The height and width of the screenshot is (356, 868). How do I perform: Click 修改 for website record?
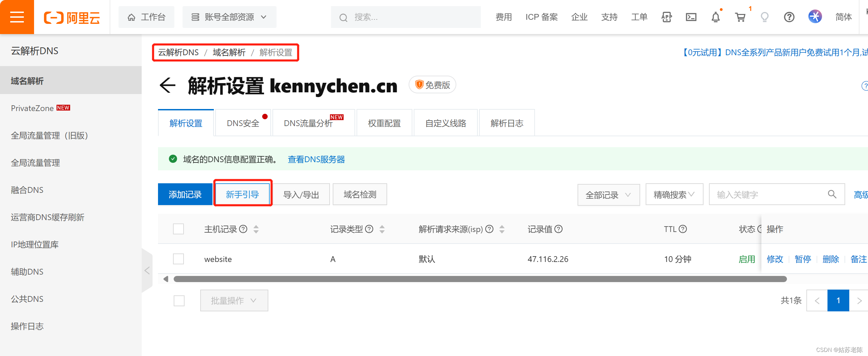[775, 259]
